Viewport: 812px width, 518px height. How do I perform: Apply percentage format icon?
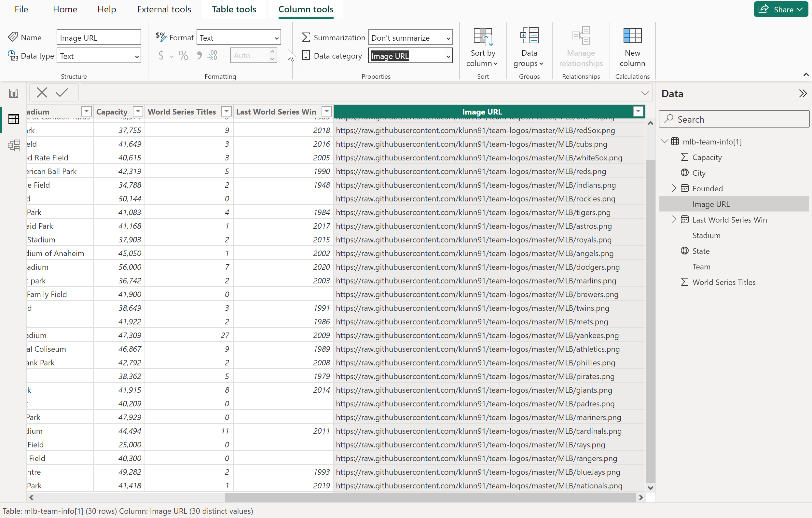click(x=183, y=56)
